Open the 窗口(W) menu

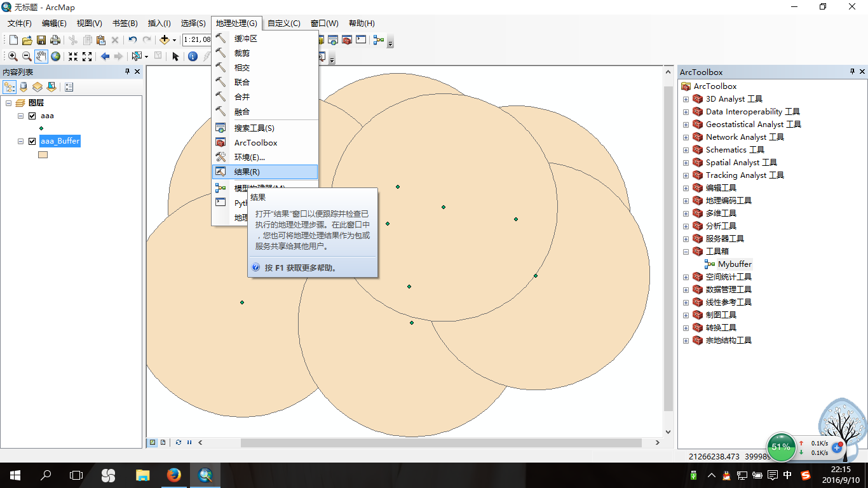pos(325,24)
